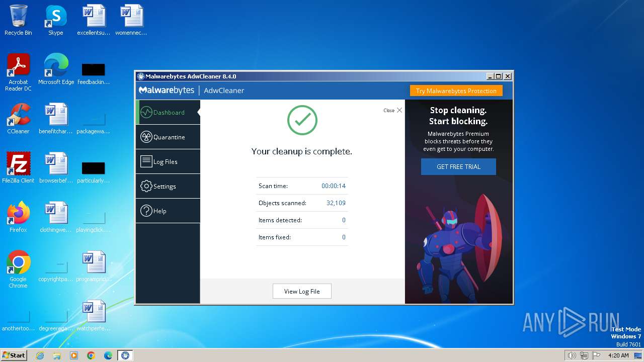Launch Edge from the taskbar
The image size is (644, 362).
108,355
